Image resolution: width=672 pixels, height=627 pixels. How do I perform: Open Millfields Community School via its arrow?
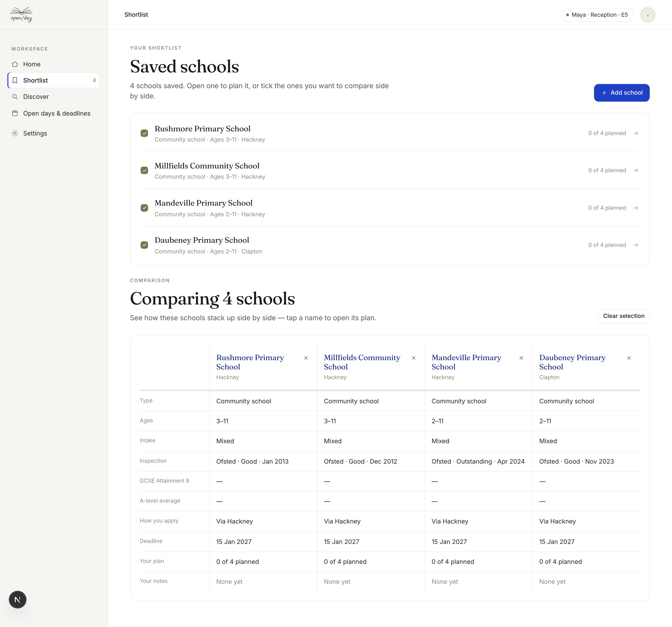pos(636,170)
